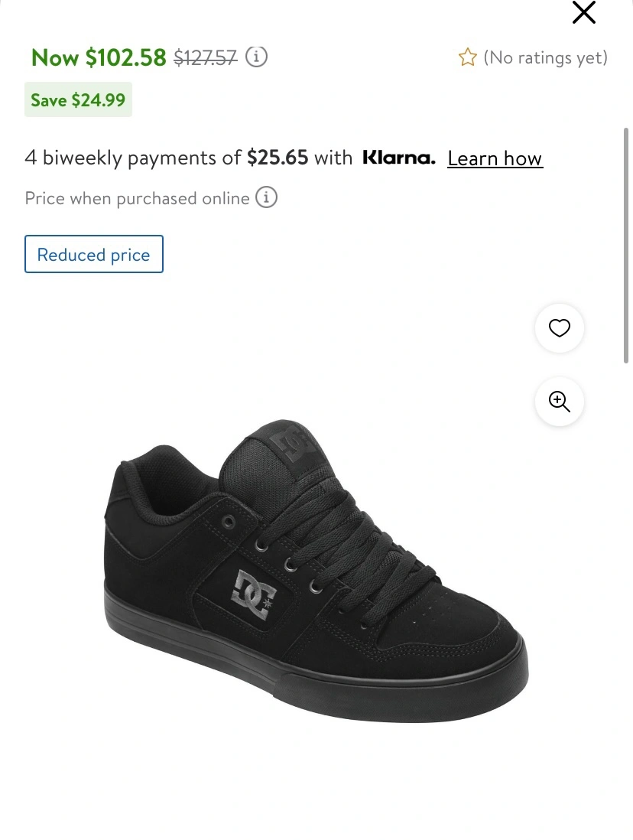This screenshot has width=633, height=840.
Task: Click the Reduced price badge button
Action: click(93, 254)
